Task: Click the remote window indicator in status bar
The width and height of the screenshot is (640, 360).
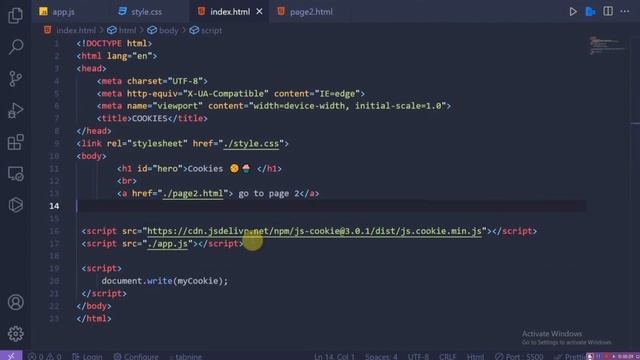Action: point(11,356)
